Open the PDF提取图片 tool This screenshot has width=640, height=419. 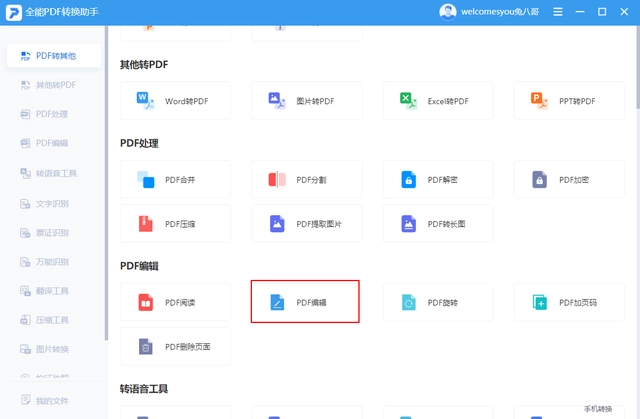tap(307, 224)
